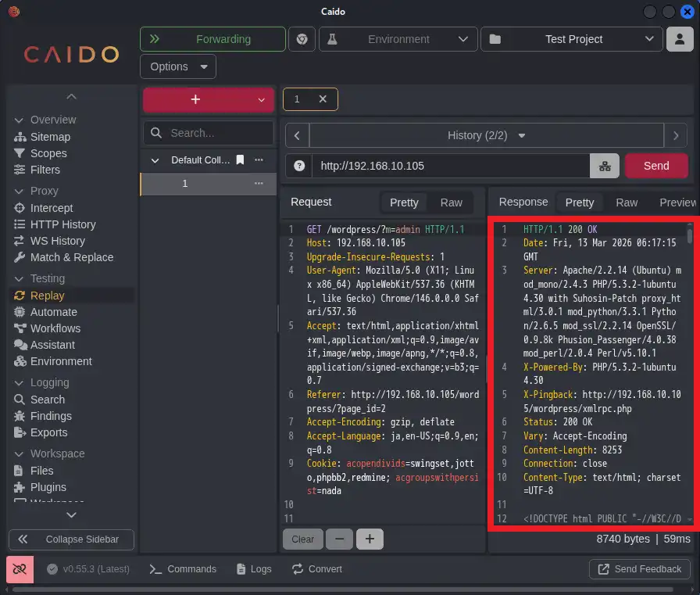Toggle Raw view for the Request pane
Viewport: 700px width, 595px height.
(451, 203)
